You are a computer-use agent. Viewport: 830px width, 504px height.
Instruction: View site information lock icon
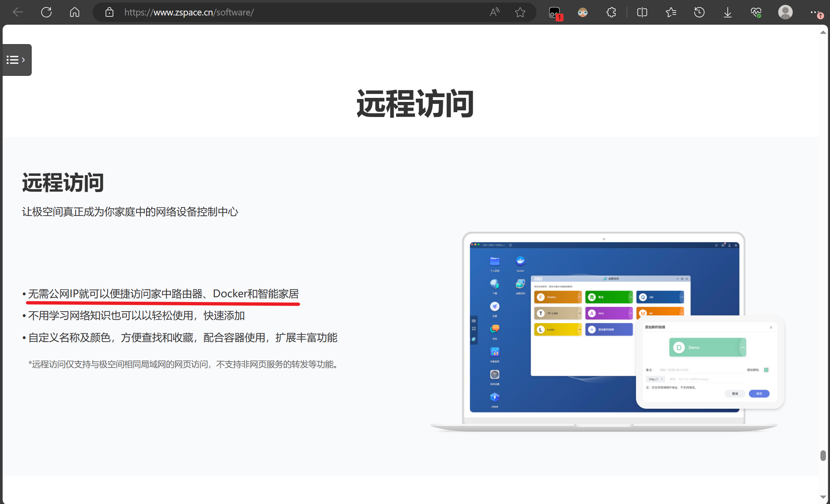click(x=109, y=12)
